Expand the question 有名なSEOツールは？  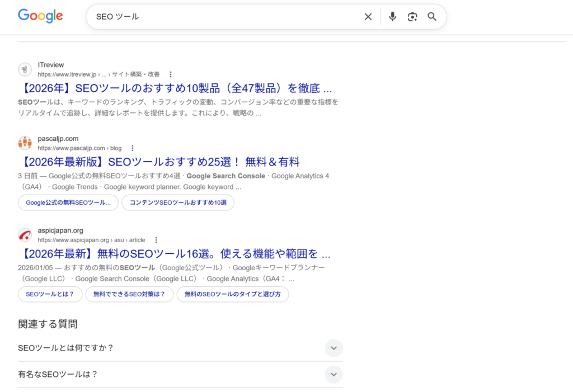coord(180,375)
